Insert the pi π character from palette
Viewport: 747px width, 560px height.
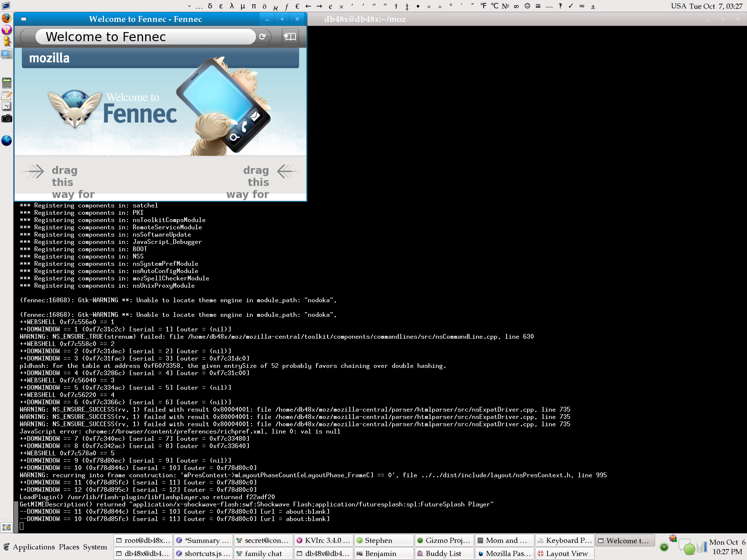pos(254,6)
